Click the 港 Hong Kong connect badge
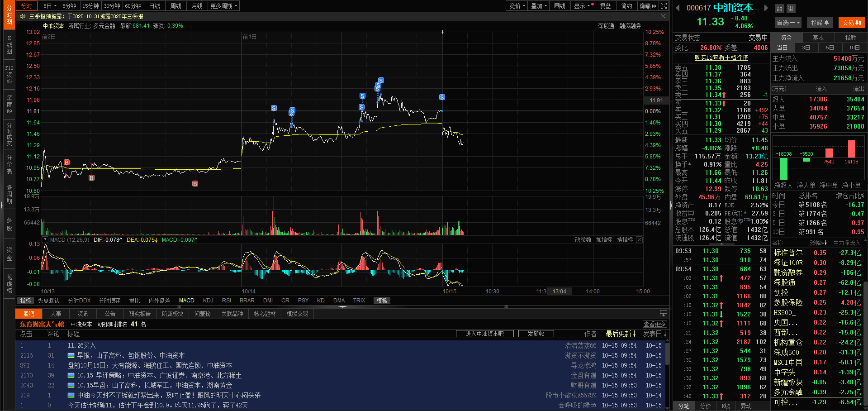 pos(790,9)
